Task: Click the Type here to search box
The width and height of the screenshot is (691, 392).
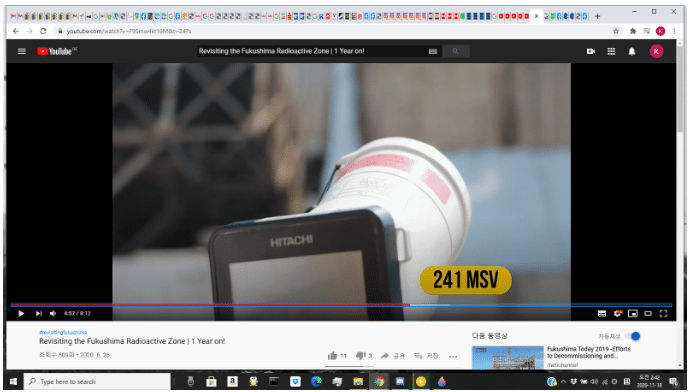Action: tap(97, 381)
